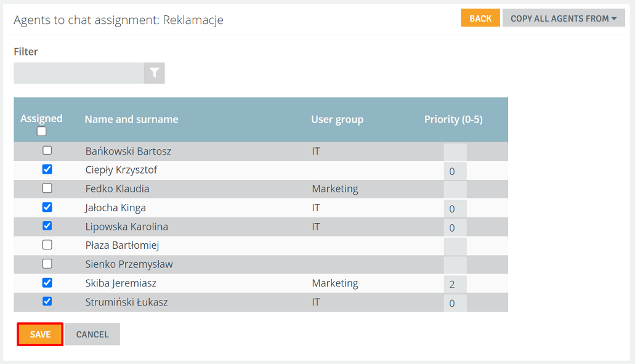Unassign Strumiński Łukasz checkbox

(47, 301)
